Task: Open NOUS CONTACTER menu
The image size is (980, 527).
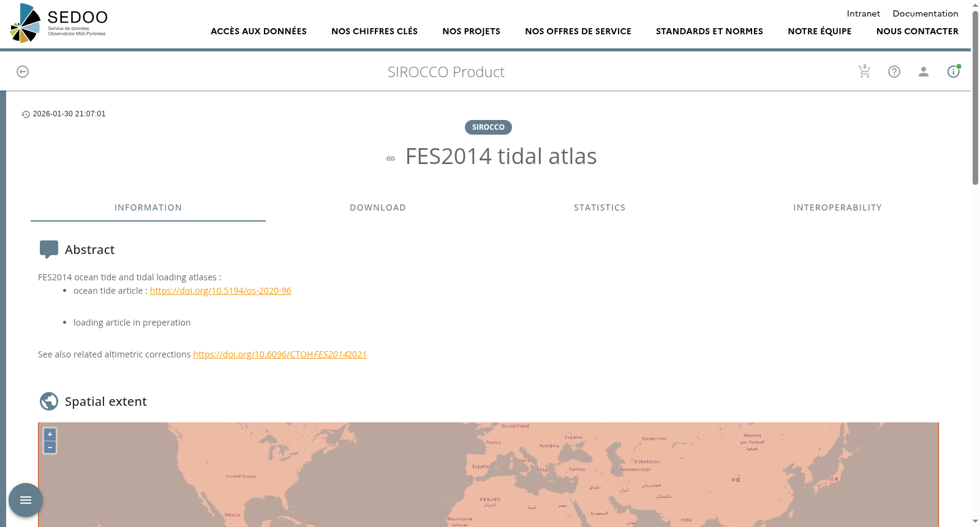Action: point(918,31)
